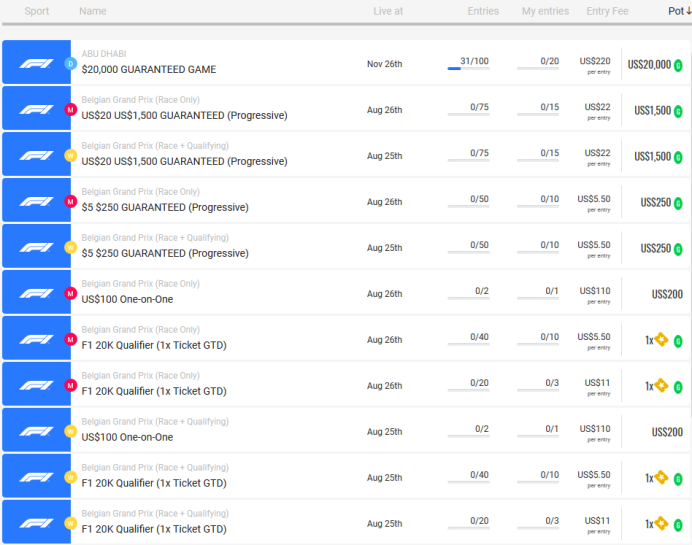Click green G icon on Aug 26th 0/40 Qualifier
Image resolution: width=692 pixels, height=545 pixels.
click(x=678, y=341)
